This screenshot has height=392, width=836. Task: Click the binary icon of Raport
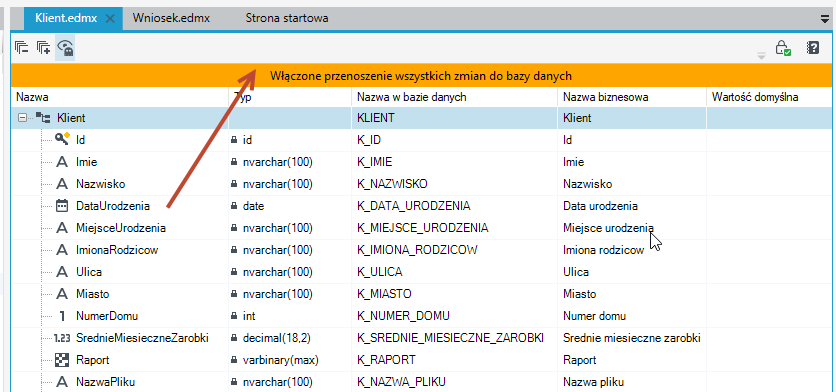click(62, 360)
